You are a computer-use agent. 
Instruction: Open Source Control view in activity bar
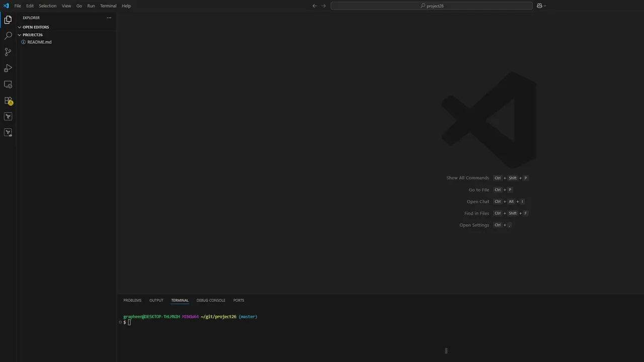(x=8, y=52)
